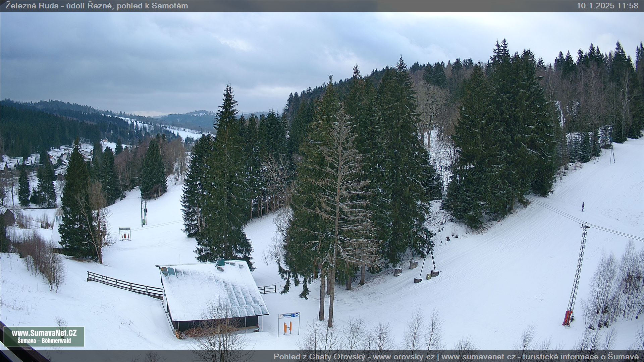Click the Pohled z Chaty Ořovský caption

(x=319, y=357)
